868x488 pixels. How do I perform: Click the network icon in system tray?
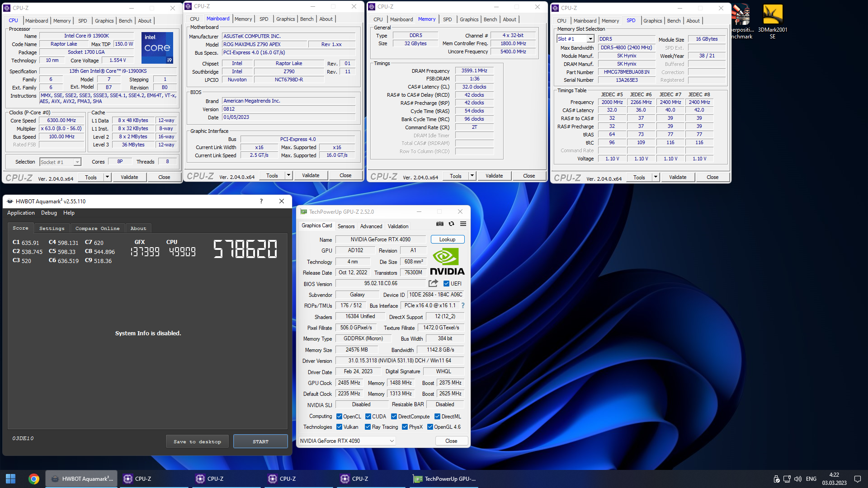coord(787,479)
